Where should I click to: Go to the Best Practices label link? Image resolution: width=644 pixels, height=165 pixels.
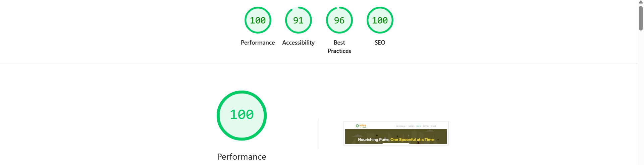339,47
